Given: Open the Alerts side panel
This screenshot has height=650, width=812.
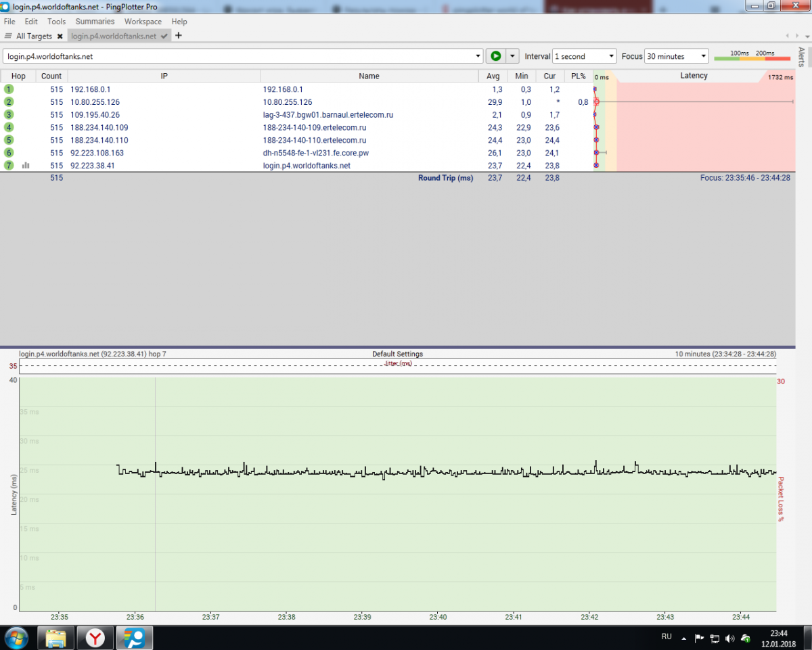Looking at the screenshot, I should 802,57.
